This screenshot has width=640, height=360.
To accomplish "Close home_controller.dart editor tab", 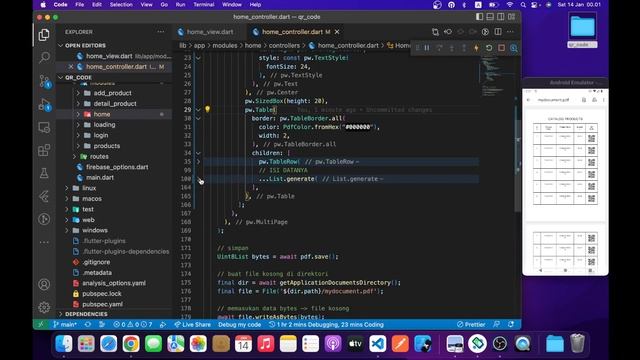I will (x=337, y=32).
